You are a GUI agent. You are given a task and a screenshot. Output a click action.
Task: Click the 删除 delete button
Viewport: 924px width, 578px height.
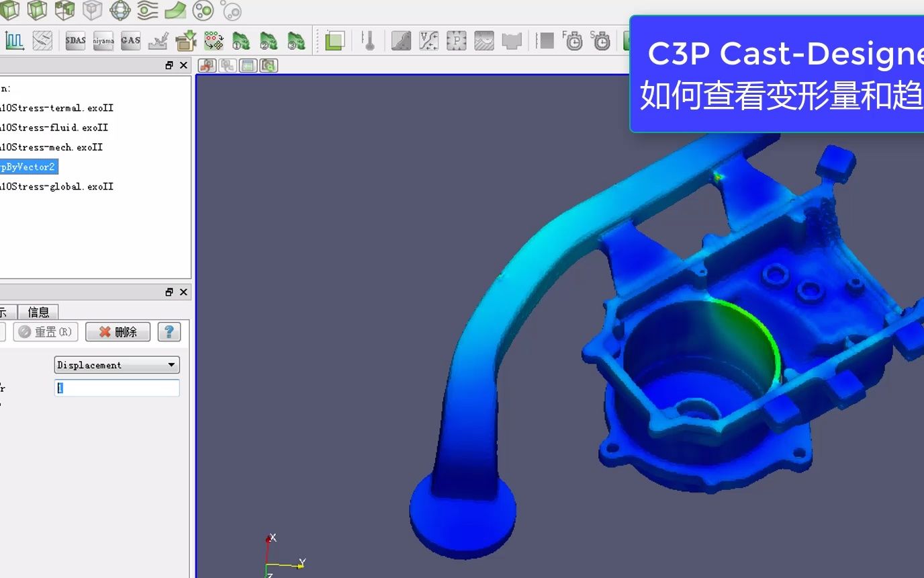118,332
